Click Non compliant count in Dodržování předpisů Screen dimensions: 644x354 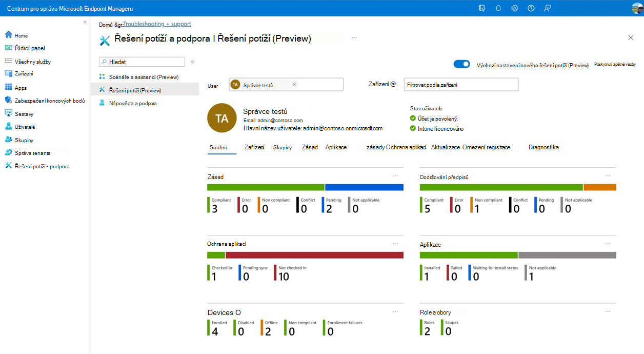click(477, 209)
